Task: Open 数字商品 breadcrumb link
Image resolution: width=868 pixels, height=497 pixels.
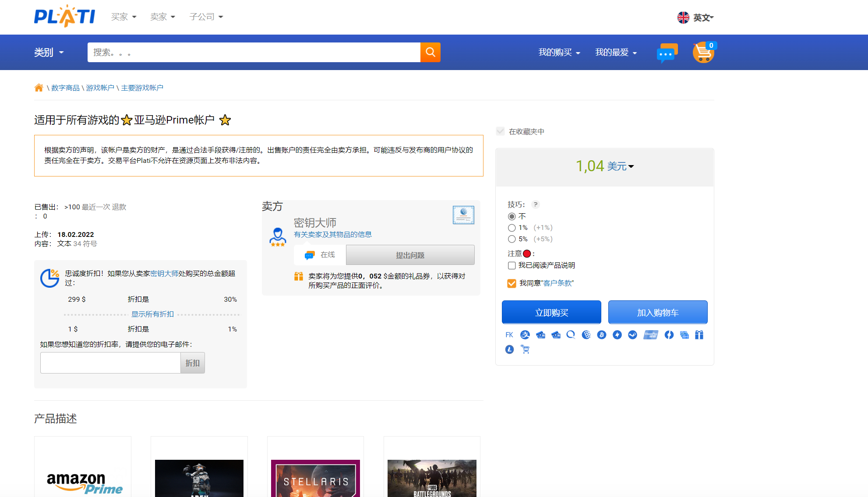Action: point(65,88)
